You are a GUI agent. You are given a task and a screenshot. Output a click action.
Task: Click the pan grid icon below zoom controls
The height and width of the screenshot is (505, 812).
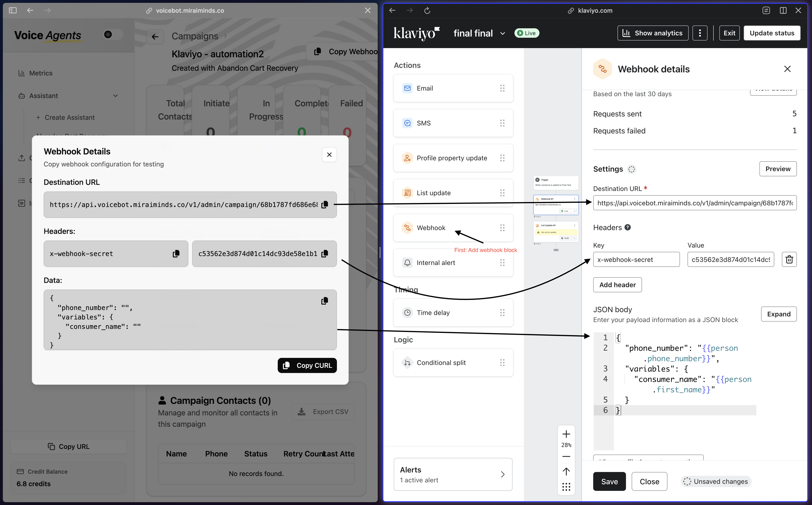click(566, 487)
